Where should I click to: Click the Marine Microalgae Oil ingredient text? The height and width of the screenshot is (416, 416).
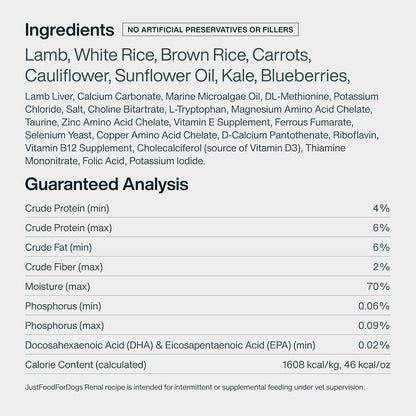click(213, 96)
